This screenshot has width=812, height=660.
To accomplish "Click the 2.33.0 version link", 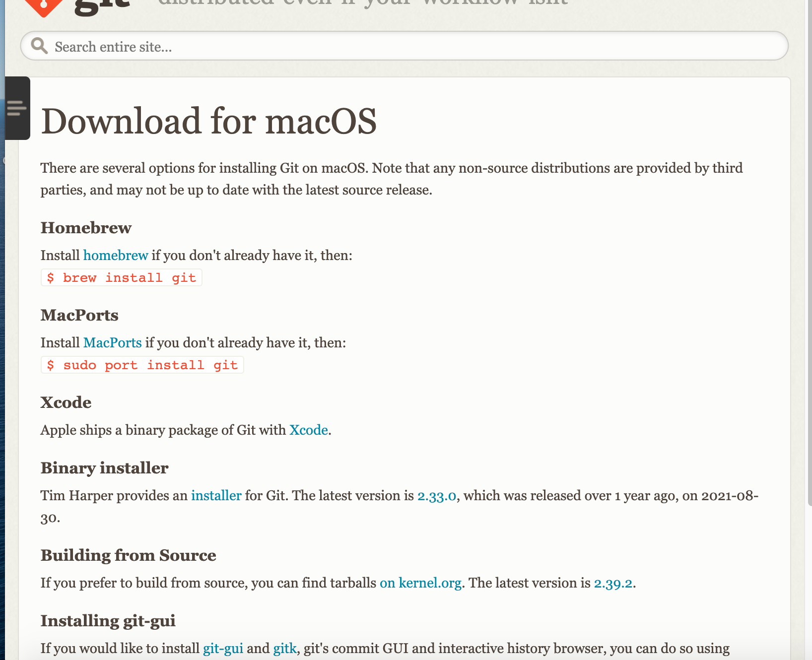I will point(437,496).
